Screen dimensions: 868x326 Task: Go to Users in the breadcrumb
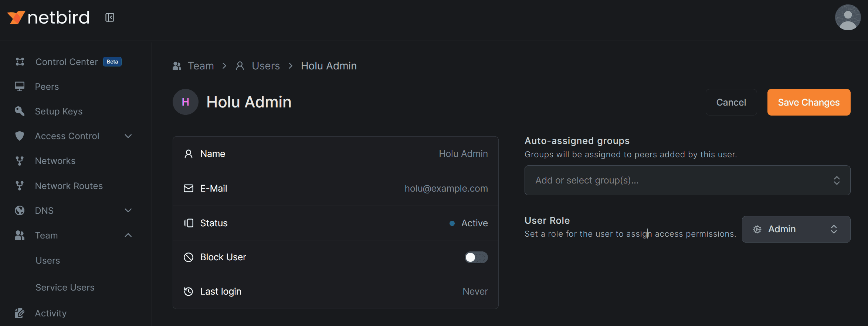point(265,66)
